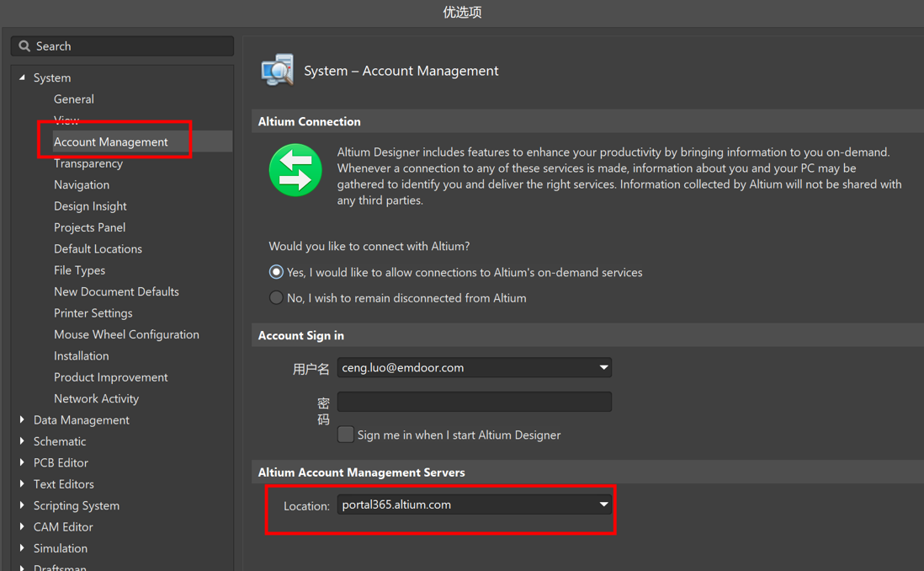Click into the preferences Search box
Image resolution: width=924 pixels, height=571 pixels.
pos(130,46)
